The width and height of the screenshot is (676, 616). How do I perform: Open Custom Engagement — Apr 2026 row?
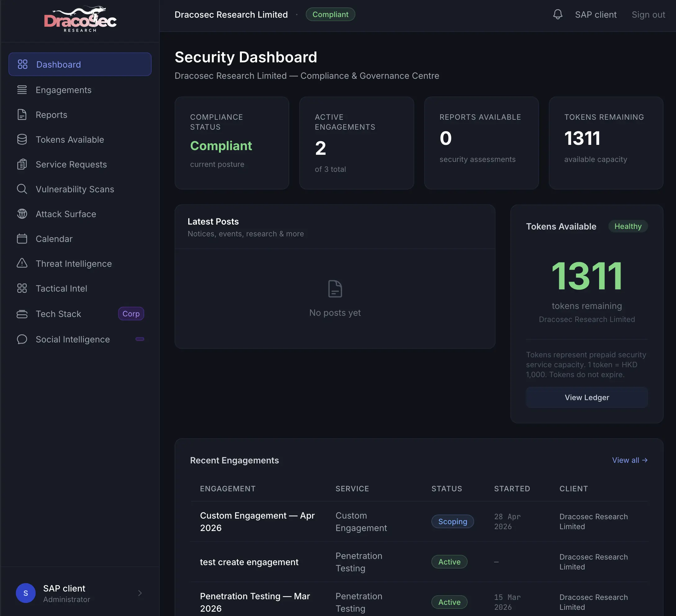tap(419, 521)
